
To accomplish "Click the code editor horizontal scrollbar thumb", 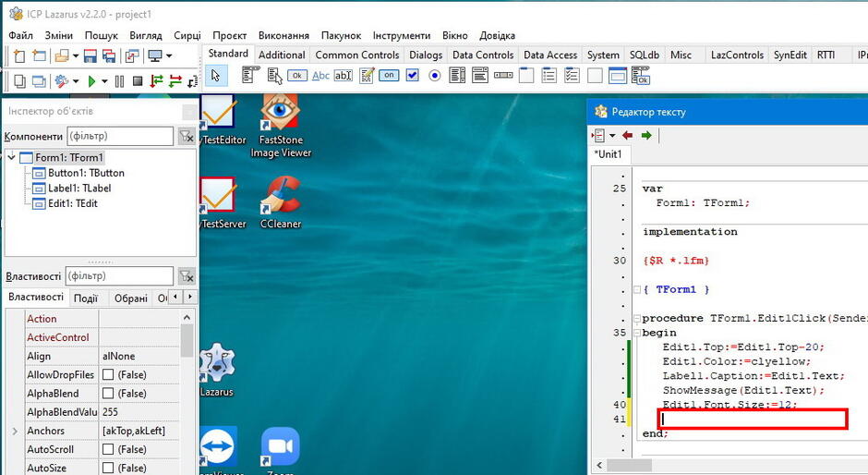I will pyautogui.click(x=630, y=465).
